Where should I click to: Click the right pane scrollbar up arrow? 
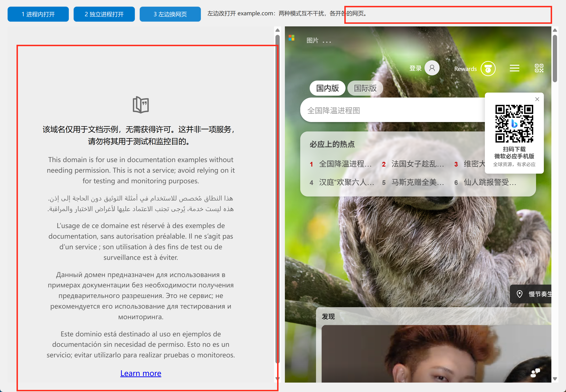pyautogui.click(x=555, y=30)
